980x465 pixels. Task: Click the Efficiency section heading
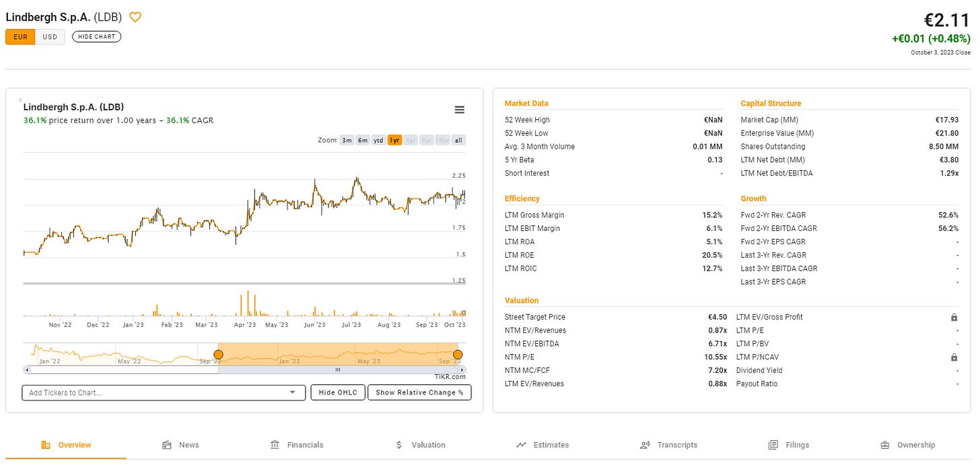coord(522,199)
